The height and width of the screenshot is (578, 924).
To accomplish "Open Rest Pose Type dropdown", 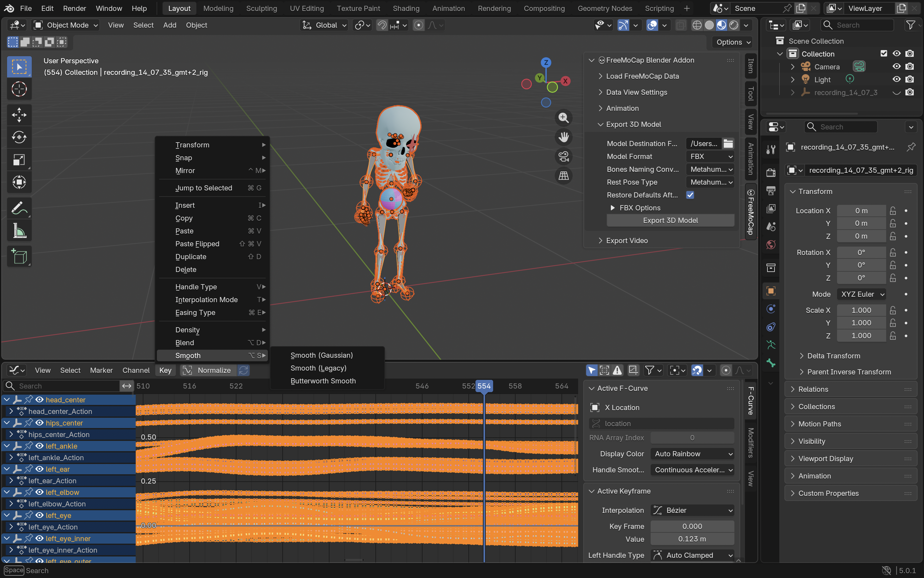I will (710, 182).
